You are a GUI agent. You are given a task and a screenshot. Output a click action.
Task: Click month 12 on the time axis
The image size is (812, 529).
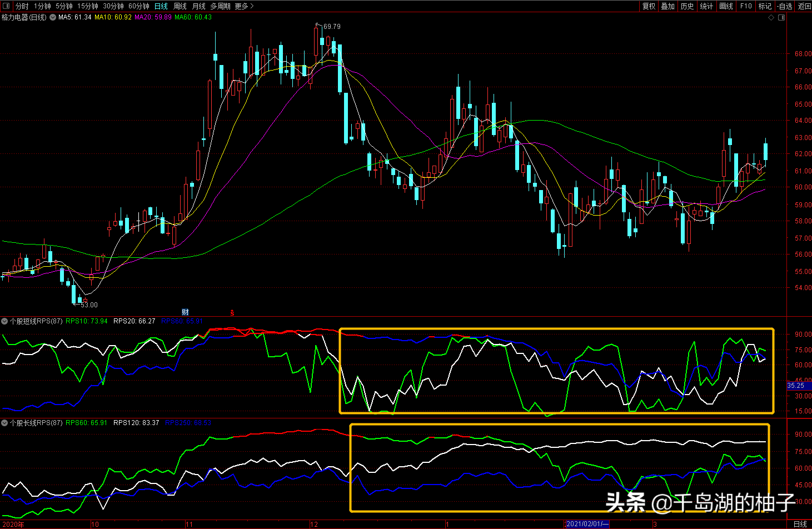click(x=314, y=524)
